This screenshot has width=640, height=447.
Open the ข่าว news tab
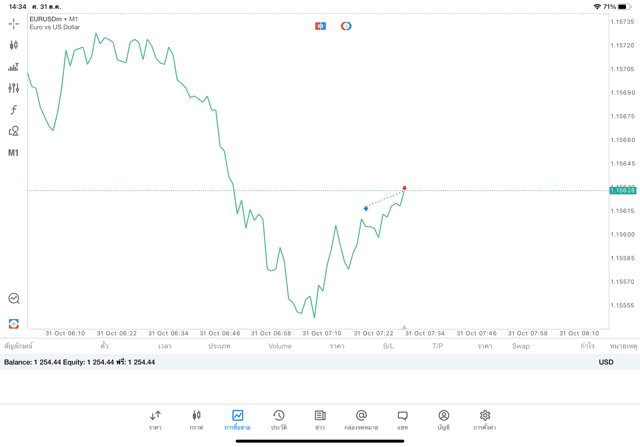click(320, 420)
